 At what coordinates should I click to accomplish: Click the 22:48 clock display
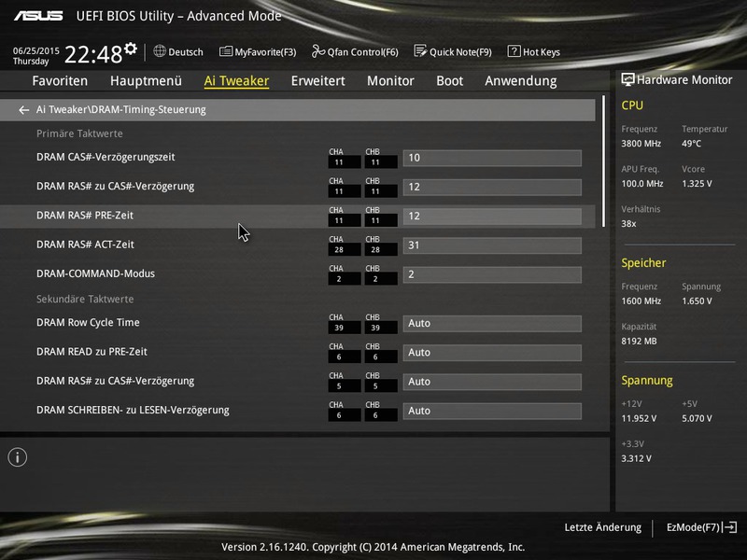click(x=93, y=55)
